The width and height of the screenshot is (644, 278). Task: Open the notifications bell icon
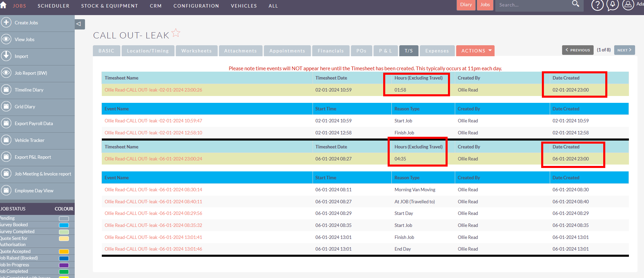tap(612, 5)
